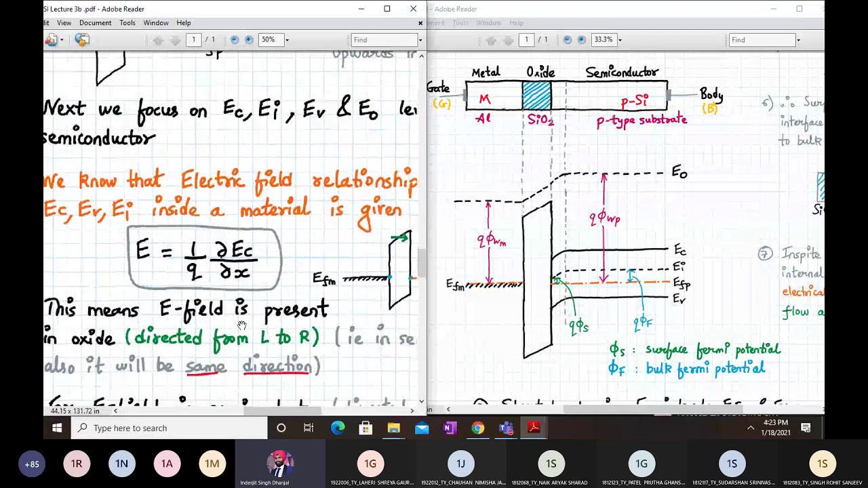Image resolution: width=868 pixels, height=488 pixels.
Task: Go to next page in right Reader window
Action: (x=509, y=40)
